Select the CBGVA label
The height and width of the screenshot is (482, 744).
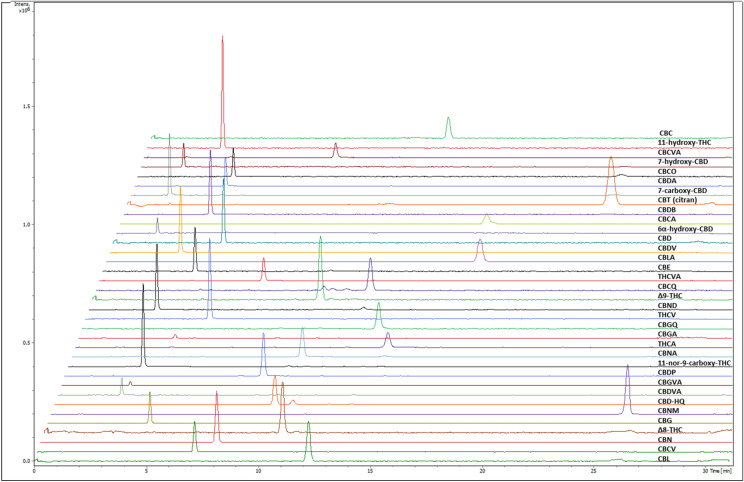point(670,382)
